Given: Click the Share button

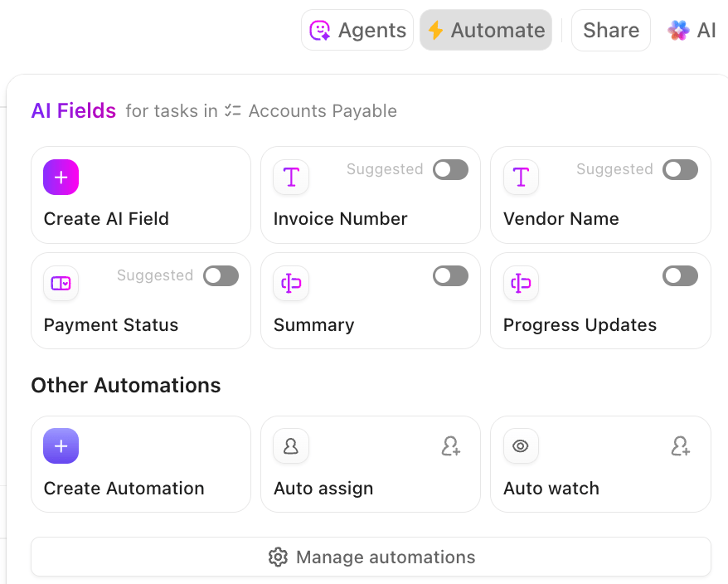Looking at the screenshot, I should click(610, 29).
